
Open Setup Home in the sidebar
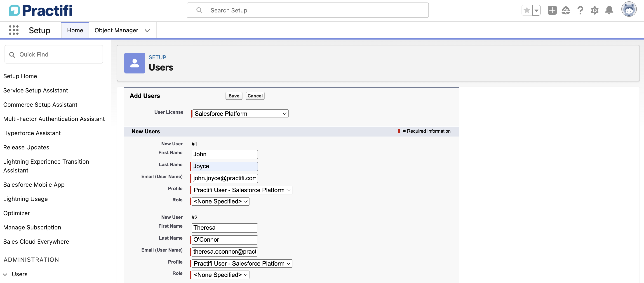20,76
